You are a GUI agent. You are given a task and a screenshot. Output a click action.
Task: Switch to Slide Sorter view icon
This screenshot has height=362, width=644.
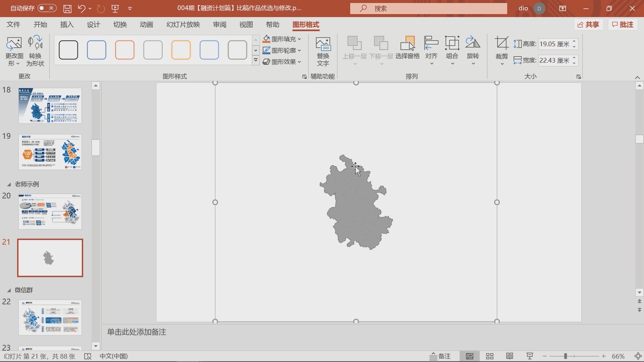coord(490,356)
